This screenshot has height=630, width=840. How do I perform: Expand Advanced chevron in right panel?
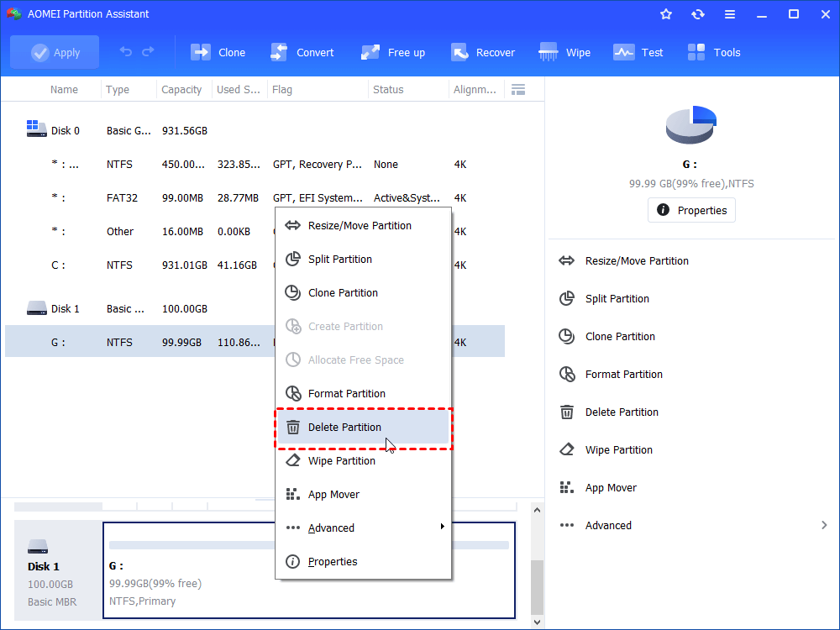tap(824, 526)
